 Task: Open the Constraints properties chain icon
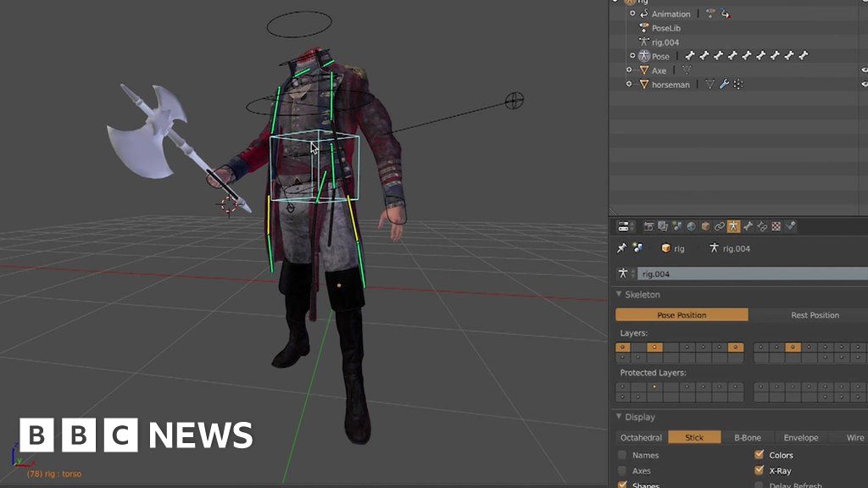719,226
